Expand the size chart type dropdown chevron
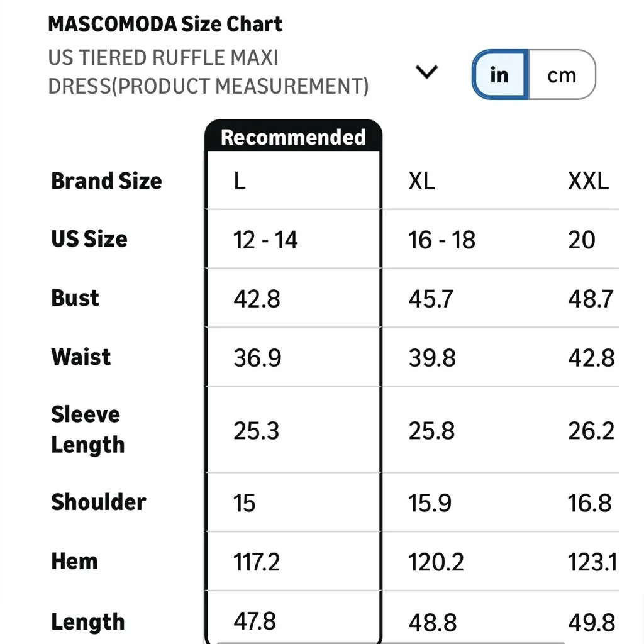The width and height of the screenshot is (644, 644). (x=427, y=72)
